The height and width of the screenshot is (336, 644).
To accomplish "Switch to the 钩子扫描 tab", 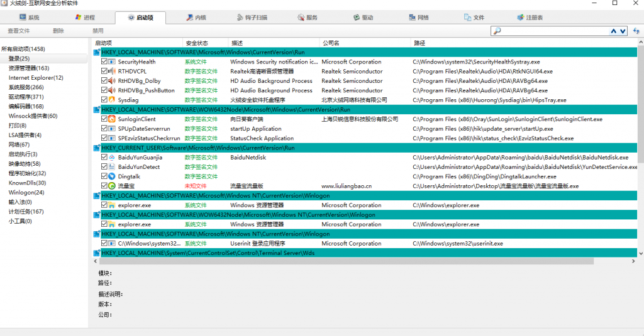I will 252,17.
